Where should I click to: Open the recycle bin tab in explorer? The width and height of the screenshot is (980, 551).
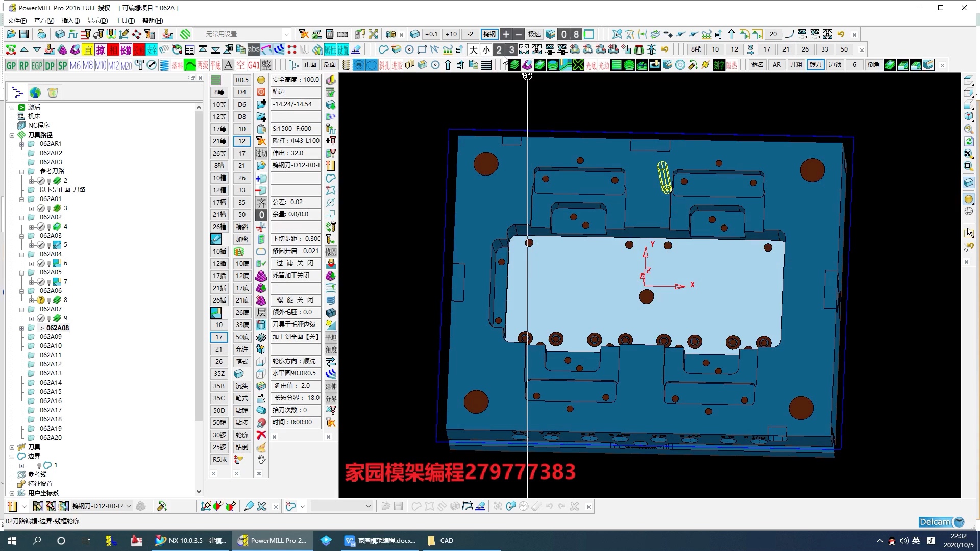pyautogui.click(x=53, y=93)
